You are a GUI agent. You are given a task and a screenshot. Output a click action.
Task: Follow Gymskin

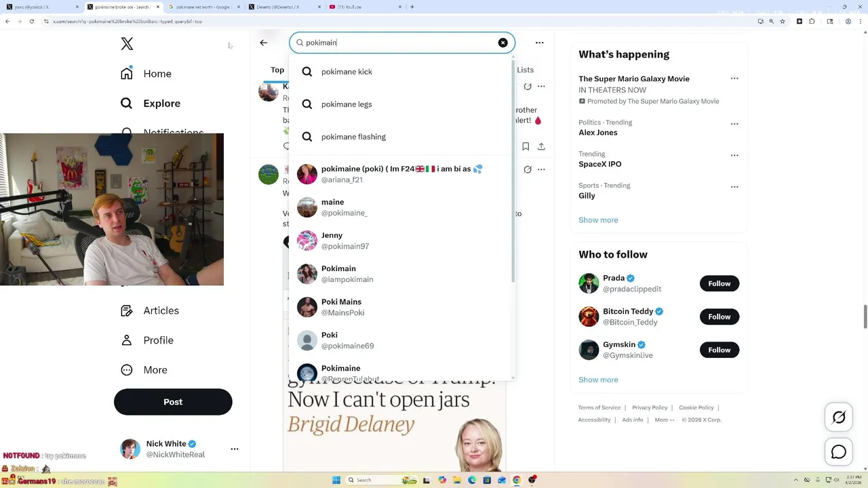point(719,350)
